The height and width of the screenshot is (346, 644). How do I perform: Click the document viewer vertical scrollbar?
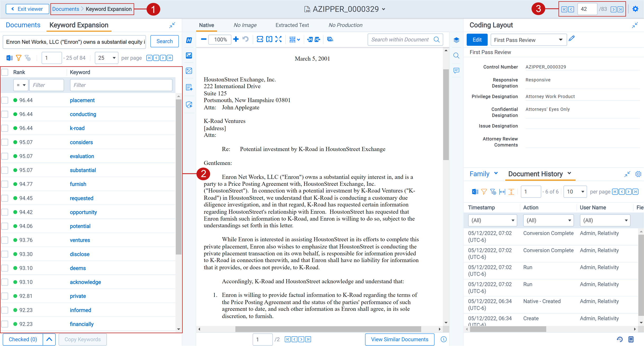click(446, 114)
